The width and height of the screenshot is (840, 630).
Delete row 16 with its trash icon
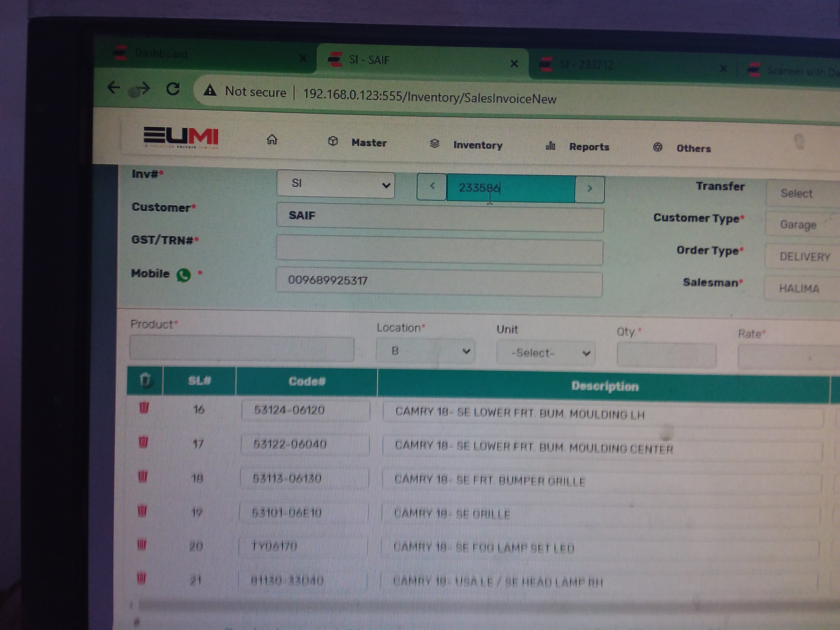(144, 408)
